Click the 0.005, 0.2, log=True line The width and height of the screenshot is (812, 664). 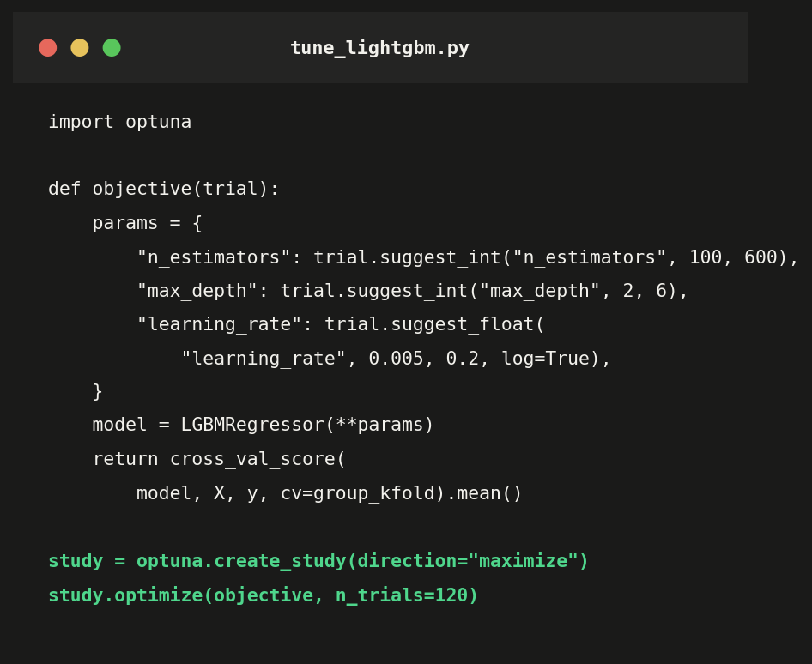point(397,359)
